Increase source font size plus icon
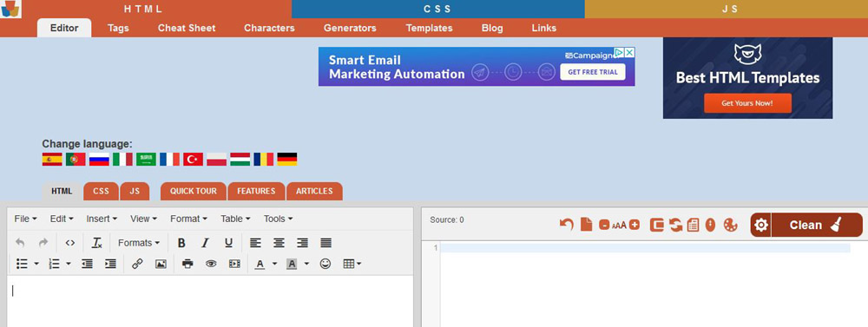 point(635,226)
